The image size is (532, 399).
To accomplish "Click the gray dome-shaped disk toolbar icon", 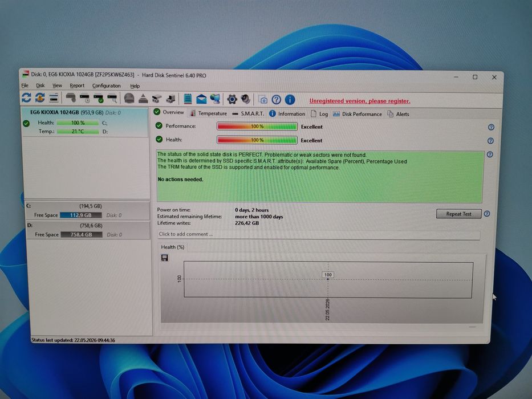I will pos(129,99).
